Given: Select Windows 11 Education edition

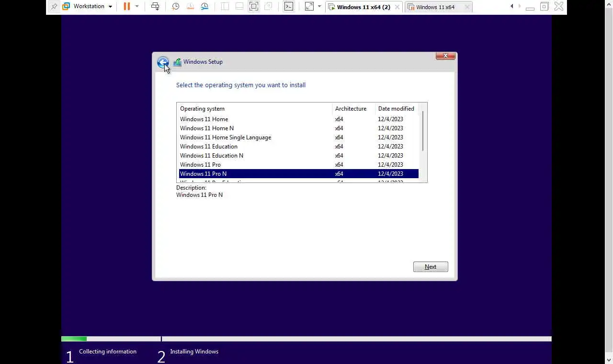Looking at the screenshot, I should point(299,147).
